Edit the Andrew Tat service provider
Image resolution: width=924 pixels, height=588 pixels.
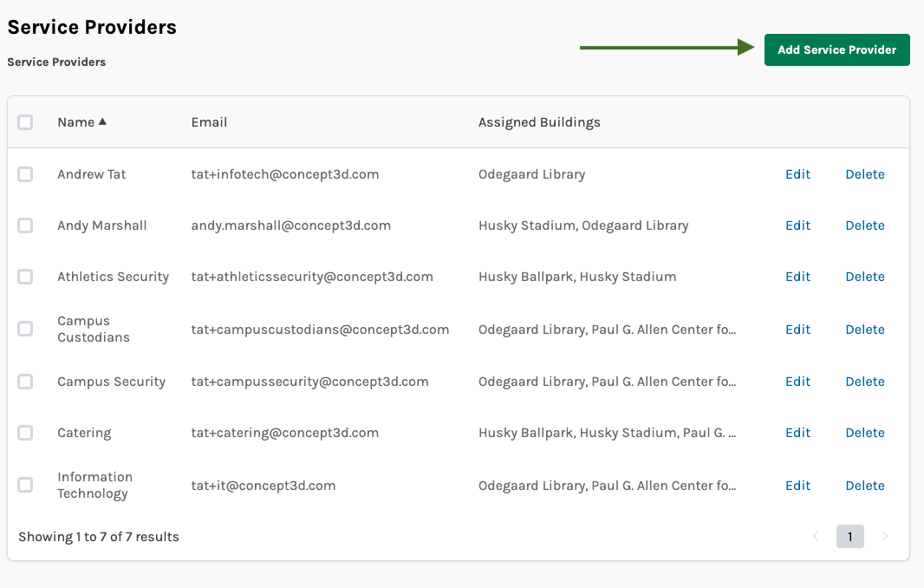click(797, 174)
